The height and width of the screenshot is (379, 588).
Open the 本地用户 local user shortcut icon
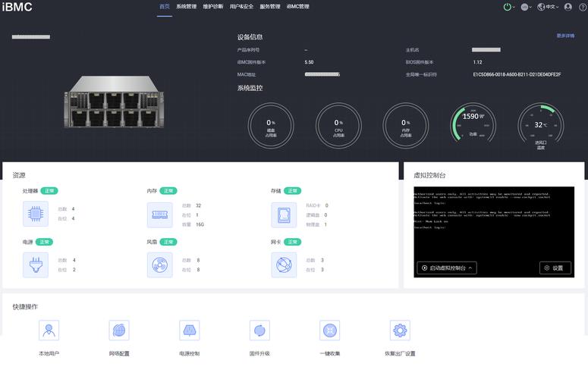coord(49,330)
